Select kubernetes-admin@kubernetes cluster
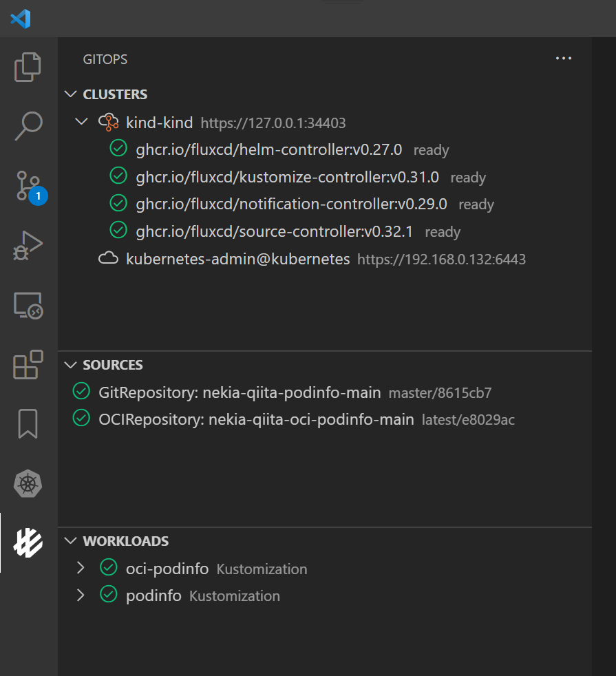The image size is (616, 676). pyautogui.click(x=237, y=259)
